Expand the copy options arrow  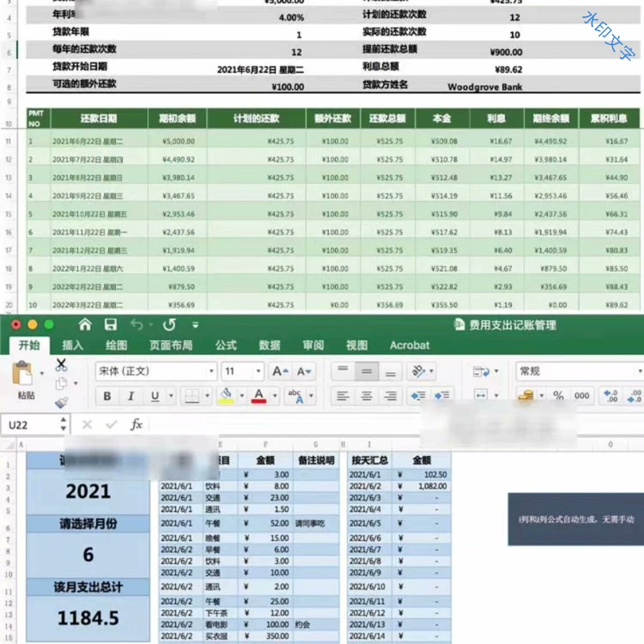coord(76,383)
